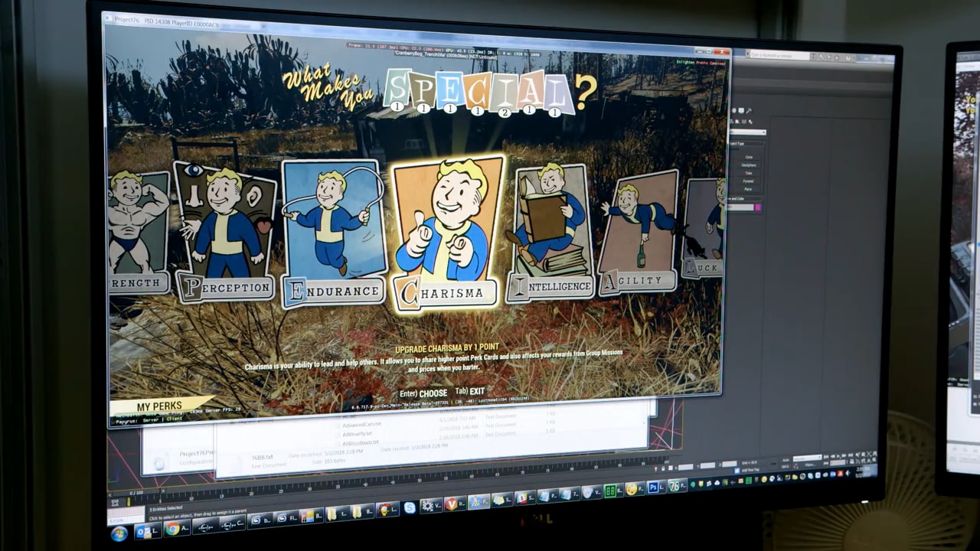Select the Endurance card
This screenshot has height=551, width=980.
pyautogui.click(x=333, y=233)
